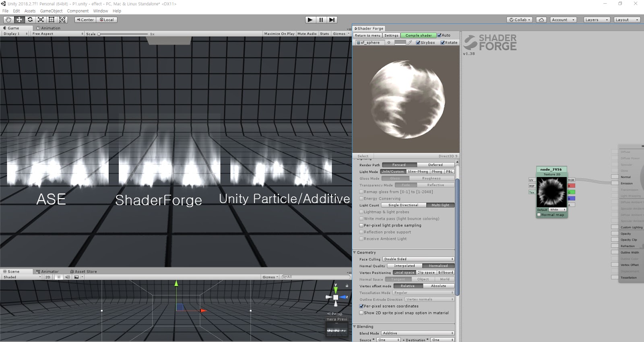Open the Blend Mode Additive dropdown
644x342 pixels.
[x=418, y=333]
